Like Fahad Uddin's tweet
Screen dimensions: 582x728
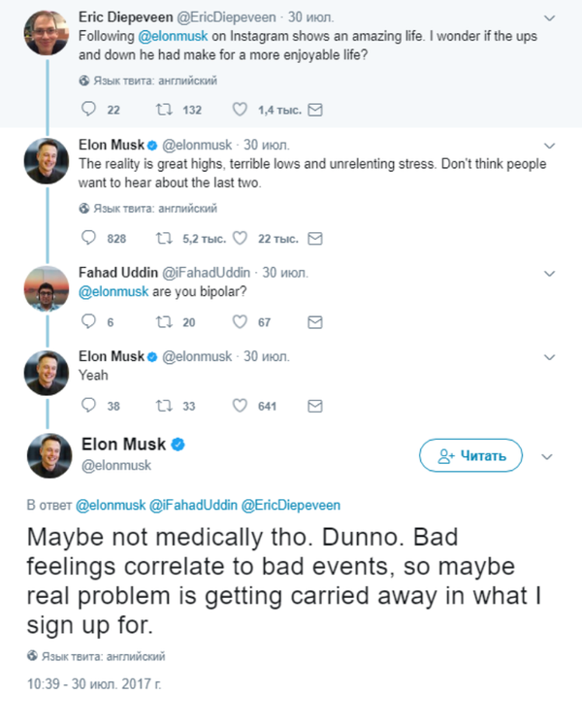[239, 321]
